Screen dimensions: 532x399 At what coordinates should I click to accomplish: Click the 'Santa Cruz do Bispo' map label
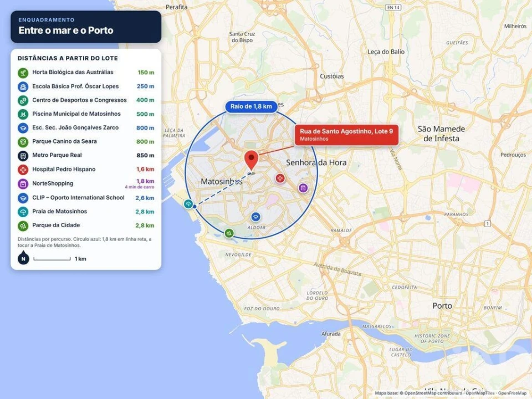pos(242,37)
